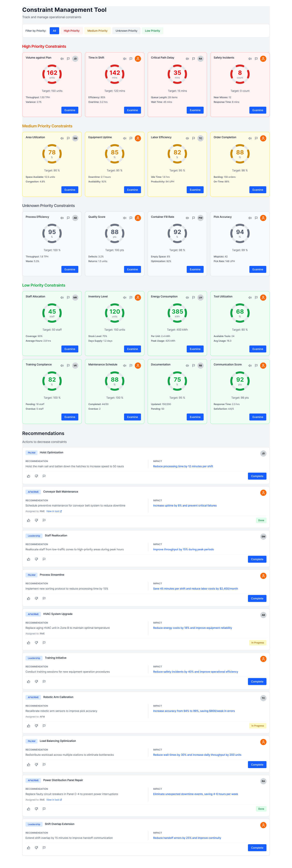Screen dimensions: 292x868
Task: Flag the Tool Utilization constraint
Action: [256, 298]
